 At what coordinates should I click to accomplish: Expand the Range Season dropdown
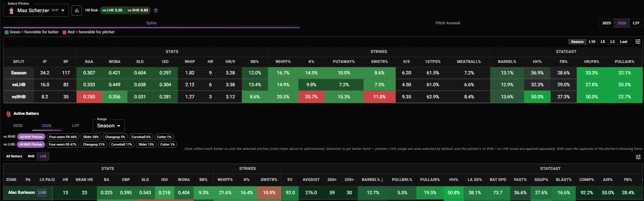[109, 126]
